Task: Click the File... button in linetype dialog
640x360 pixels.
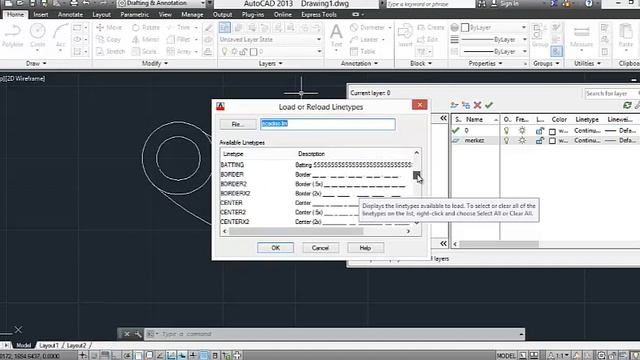Action: 238,124
